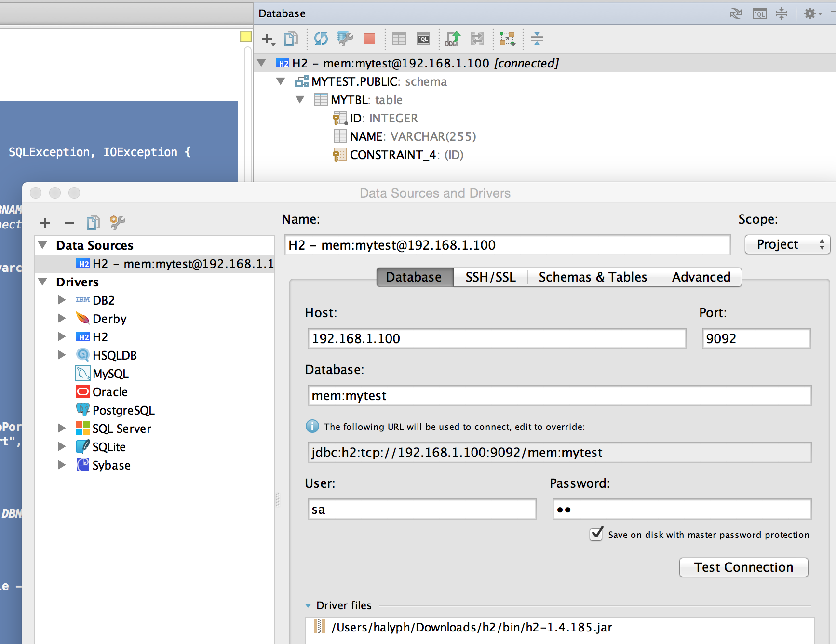Click the blue synchronize refresh icon

coord(321,39)
